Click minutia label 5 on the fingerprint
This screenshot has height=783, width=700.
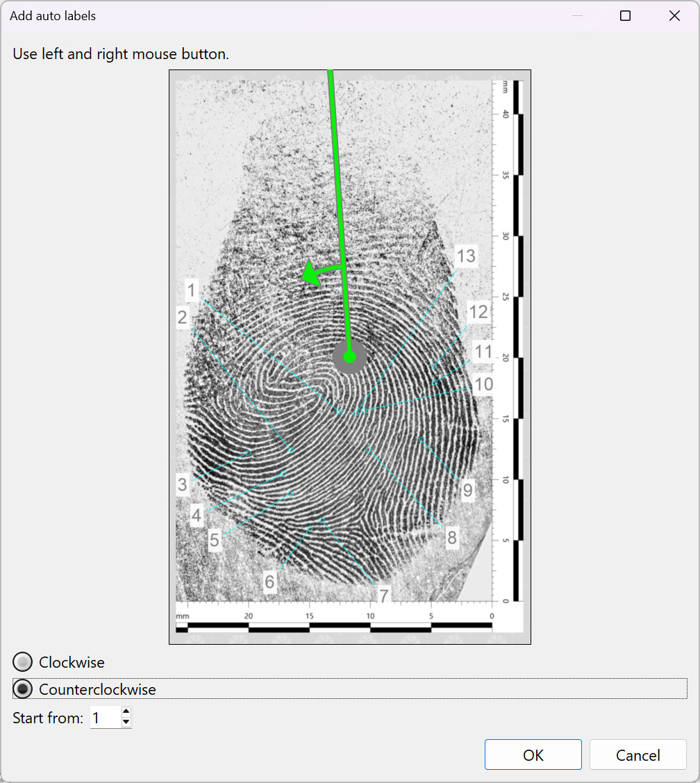click(x=215, y=539)
